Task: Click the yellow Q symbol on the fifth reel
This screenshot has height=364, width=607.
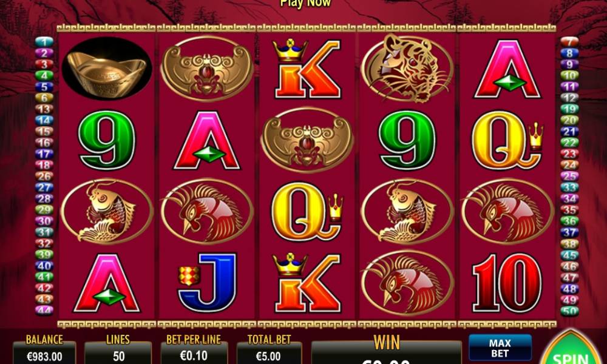Action: pyautogui.click(x=507, y=140)
